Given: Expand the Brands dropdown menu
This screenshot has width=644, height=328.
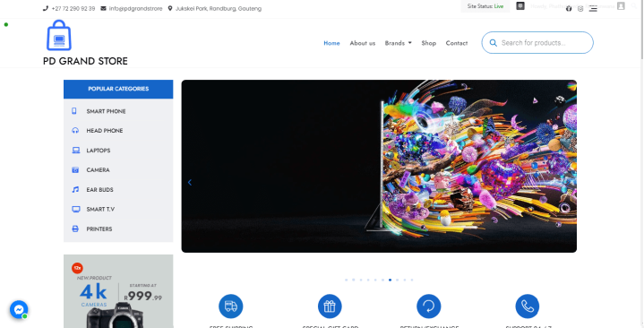Looking at the screenshot, I should coord(398,43).
